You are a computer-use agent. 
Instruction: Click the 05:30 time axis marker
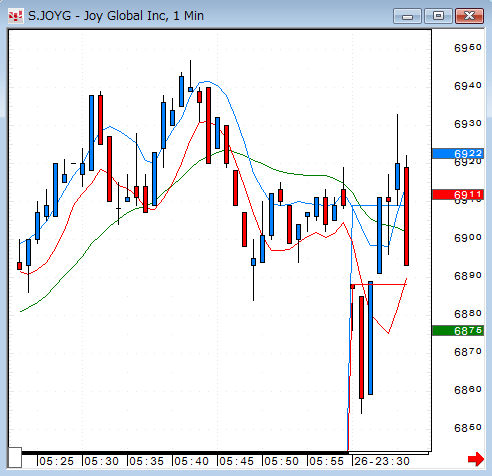pyautogui.click(x=101, y=461)
